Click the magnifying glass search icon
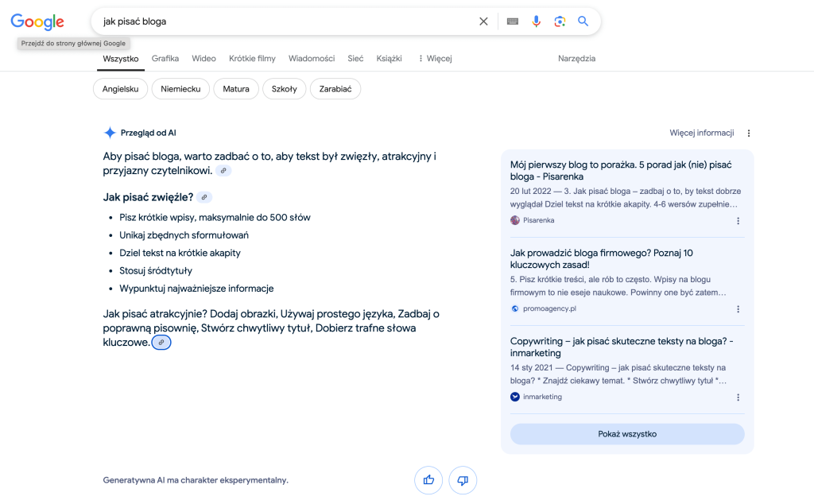 tap(583, 21)
